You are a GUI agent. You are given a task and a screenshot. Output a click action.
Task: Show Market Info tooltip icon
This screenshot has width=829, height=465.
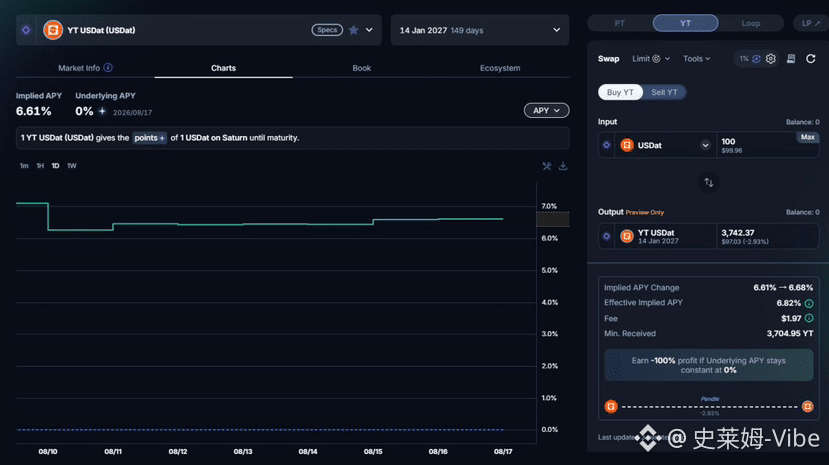108,68
